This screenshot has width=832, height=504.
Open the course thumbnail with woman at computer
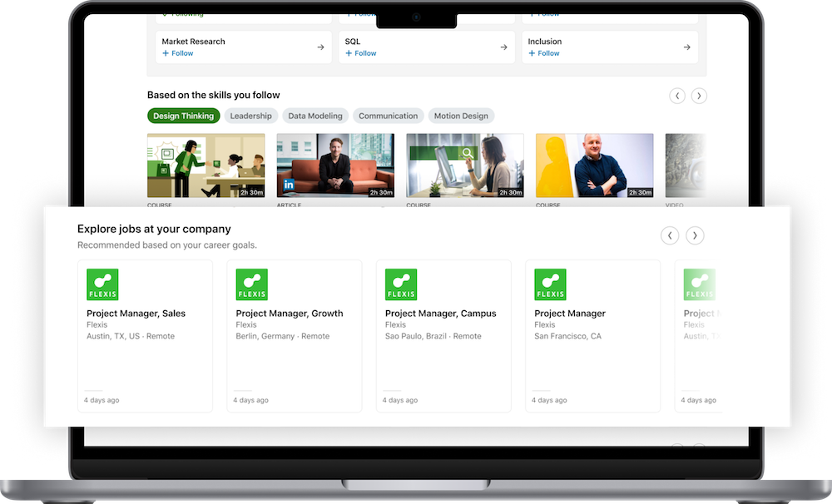tap(465, 166)
